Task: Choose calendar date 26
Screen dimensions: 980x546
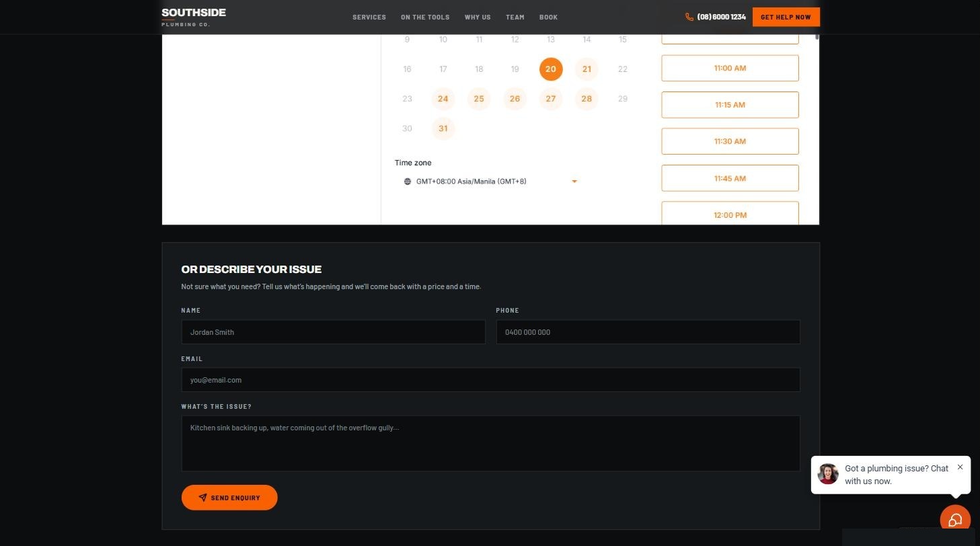Action: point(515,99)
